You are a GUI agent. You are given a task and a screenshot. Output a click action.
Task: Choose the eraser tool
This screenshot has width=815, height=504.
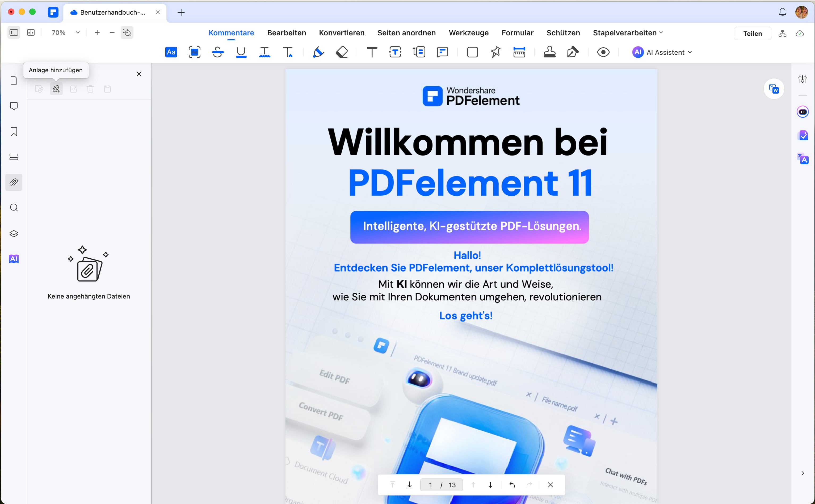(342, 52)
